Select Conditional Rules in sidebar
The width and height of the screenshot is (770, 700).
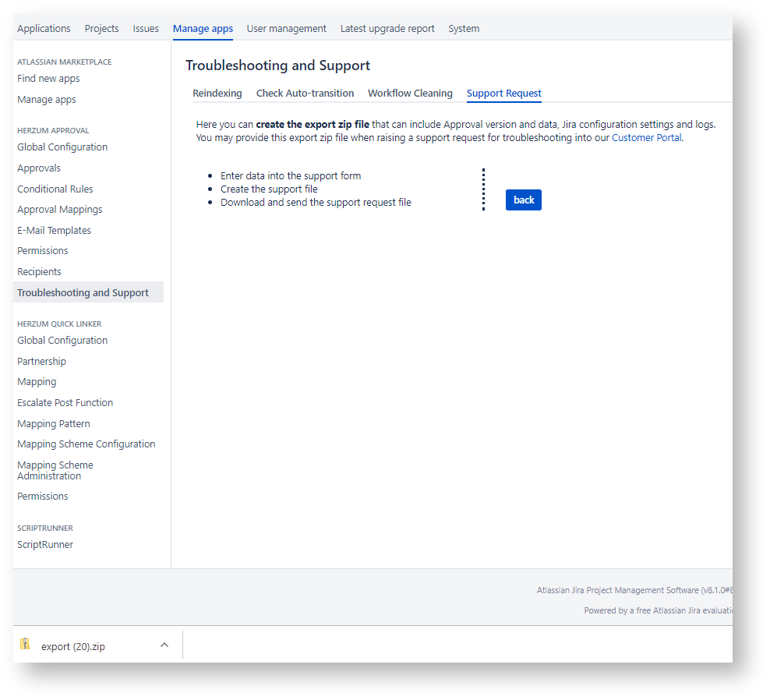55,189
